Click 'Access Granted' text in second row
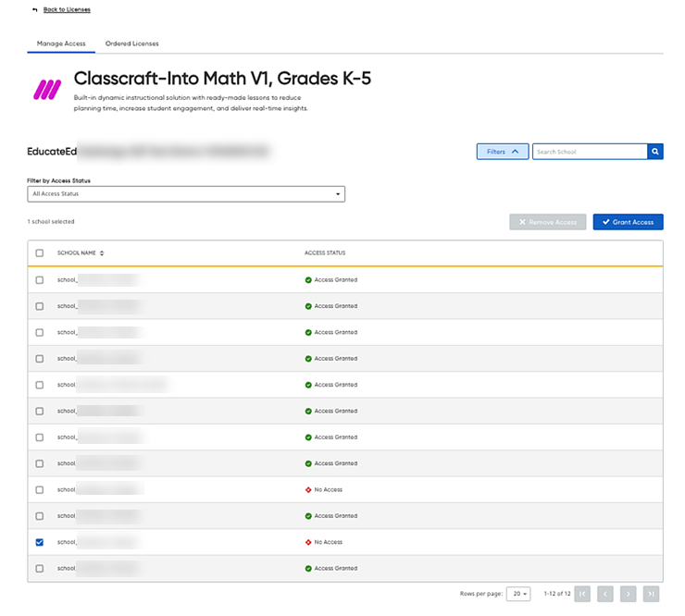The height and width of the screenshot is (616, 685). pos(336,306)
